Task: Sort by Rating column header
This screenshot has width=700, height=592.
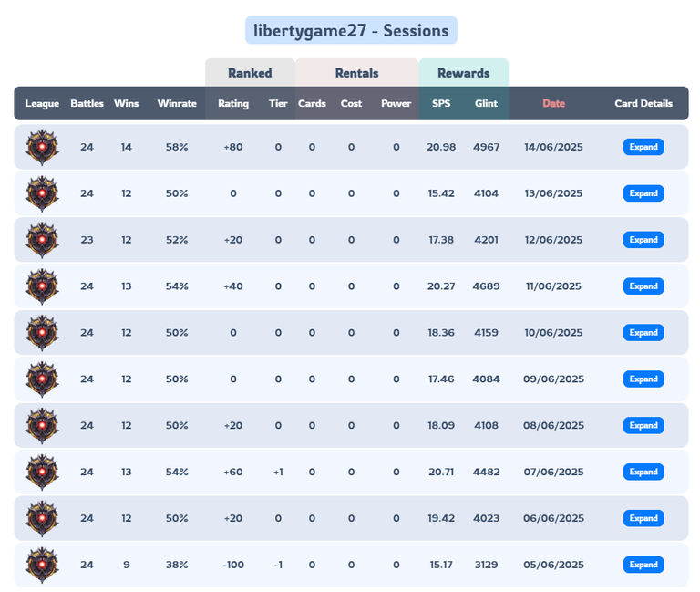Action: pyautogui.click(x=233, y=104)
